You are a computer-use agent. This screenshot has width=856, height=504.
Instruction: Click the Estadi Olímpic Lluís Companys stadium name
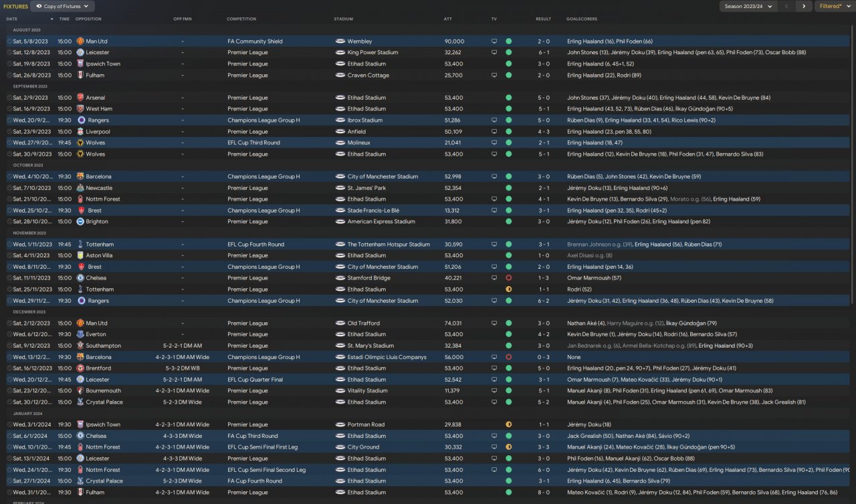[387, 357]
